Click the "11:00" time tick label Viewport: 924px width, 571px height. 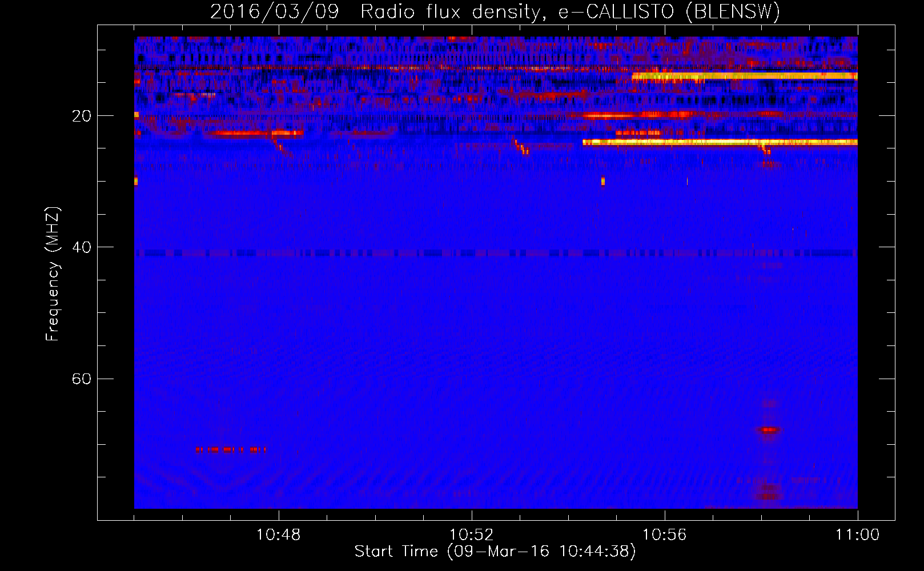858,535
